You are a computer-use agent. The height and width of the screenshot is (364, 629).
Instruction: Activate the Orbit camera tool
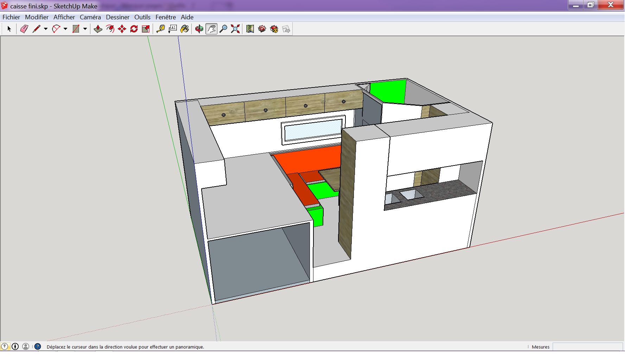pos(199,29)
